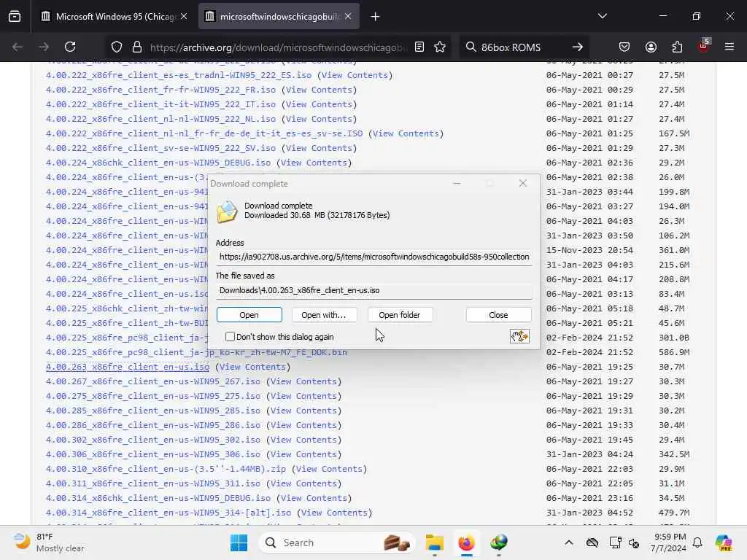Viewport: 747px width, 560px height.
Task: Open 4.00.310 (3.5''-1.44MB).zip link
Action: pos(166,469)
